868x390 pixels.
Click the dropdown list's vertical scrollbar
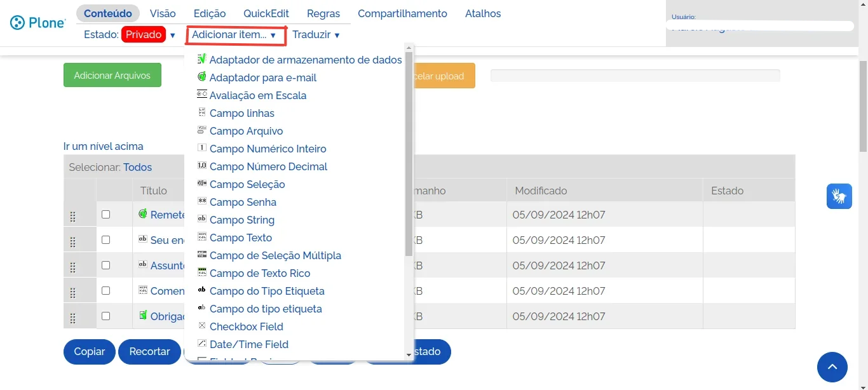[409, 152]
